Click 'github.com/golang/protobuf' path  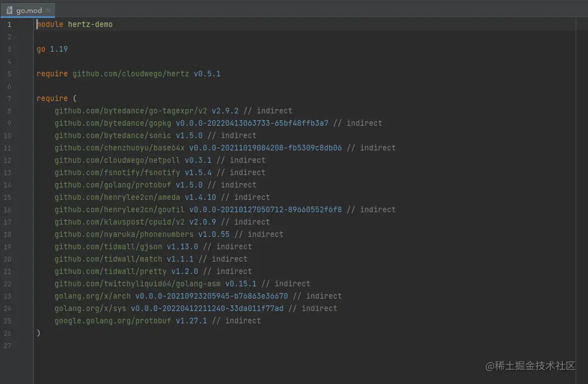click(112, 185)
